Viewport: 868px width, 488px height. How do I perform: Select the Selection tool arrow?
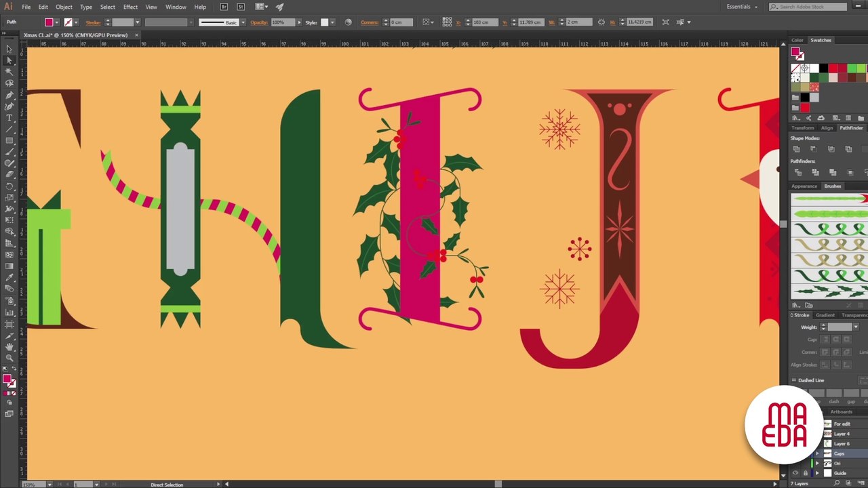pyautogui.click(x=9, y=49)
